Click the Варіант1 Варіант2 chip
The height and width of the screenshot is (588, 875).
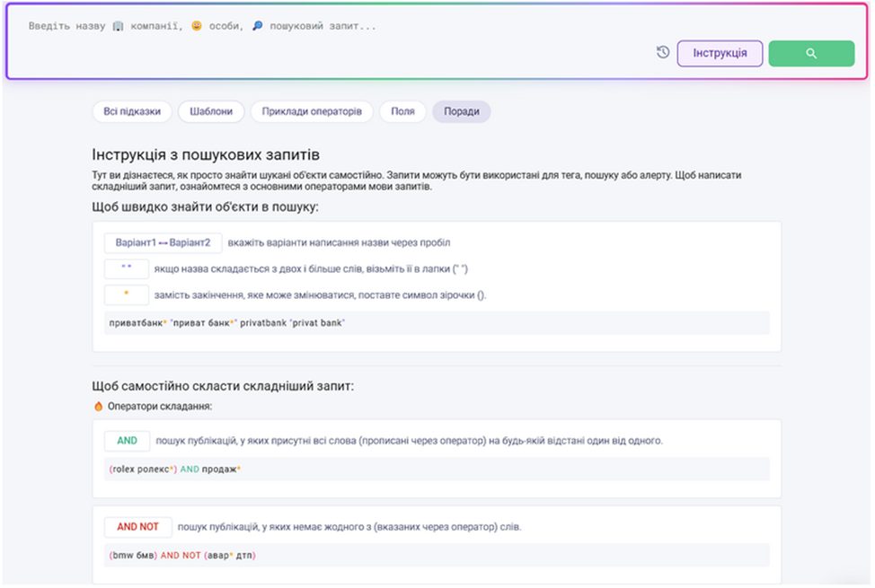coord(163,243)
